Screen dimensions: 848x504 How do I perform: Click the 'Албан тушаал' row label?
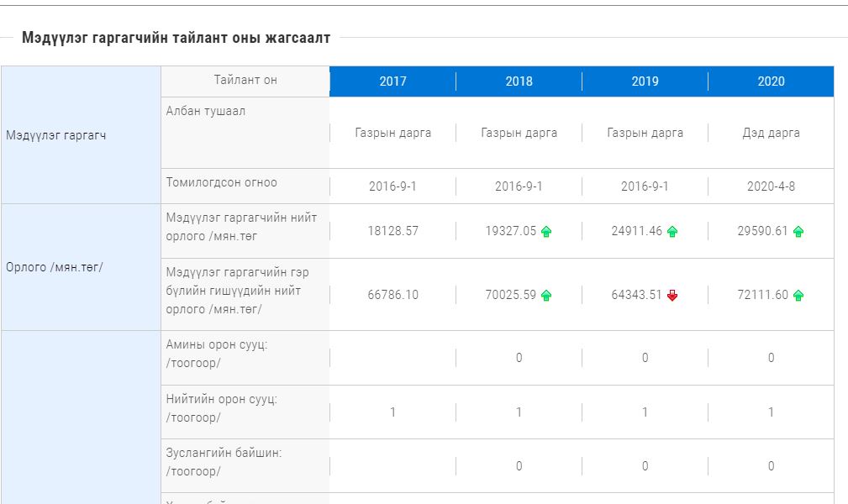point(206,111)
